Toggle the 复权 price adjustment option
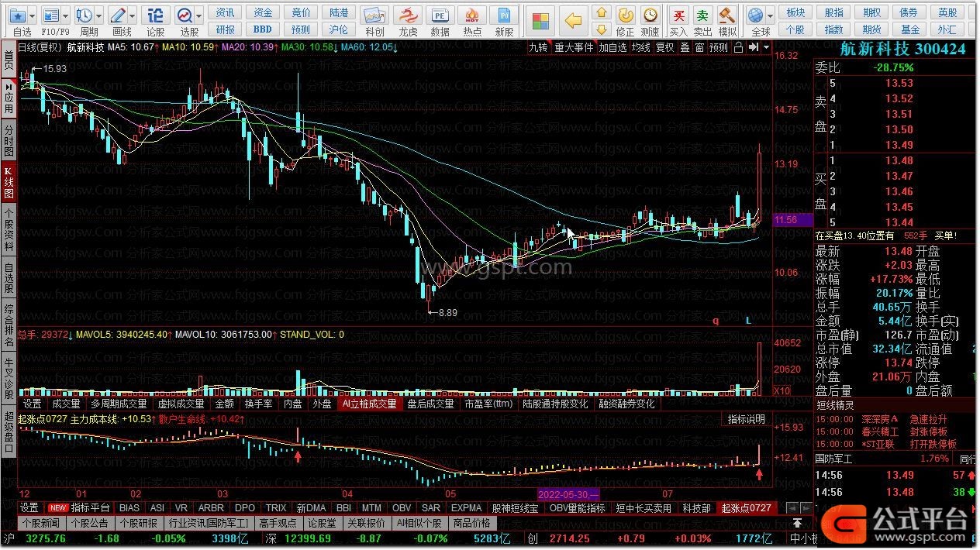The width and height of the screenshot is (980, 550). pyautogui.click(x=665, y=47)
